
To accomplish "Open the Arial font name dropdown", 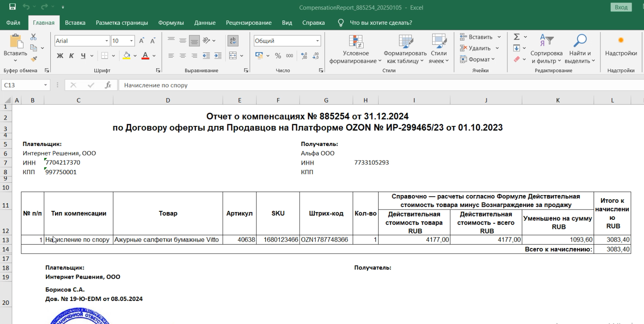I will [x=107, y=41].
